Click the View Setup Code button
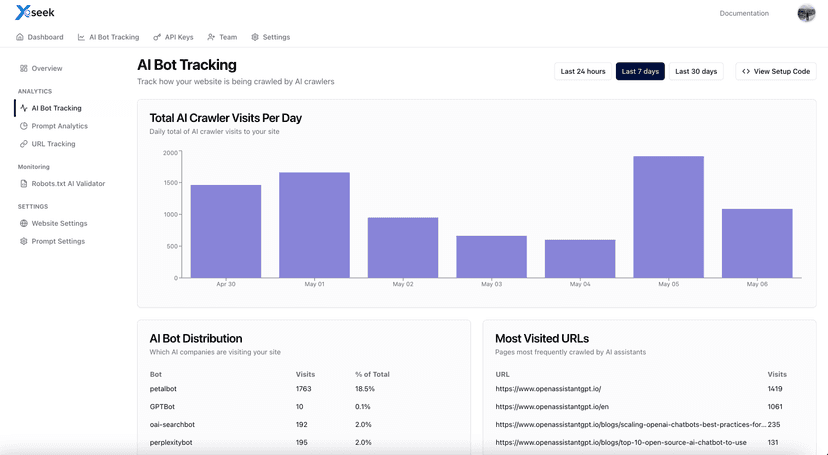 776,71
